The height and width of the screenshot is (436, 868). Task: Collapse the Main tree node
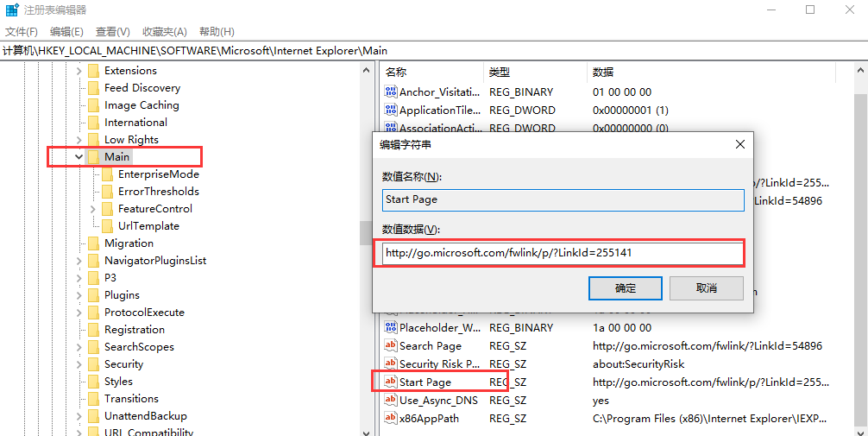79,157
